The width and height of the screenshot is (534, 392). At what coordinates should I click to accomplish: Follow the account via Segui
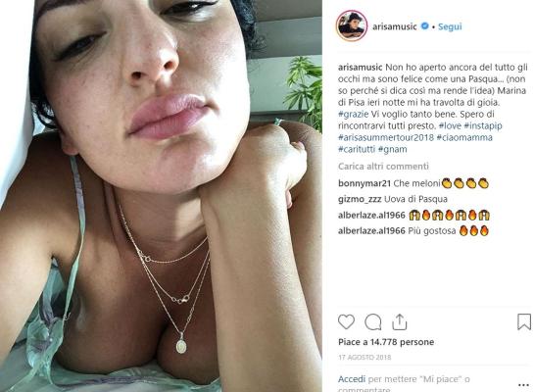click(x=450, y=26)
